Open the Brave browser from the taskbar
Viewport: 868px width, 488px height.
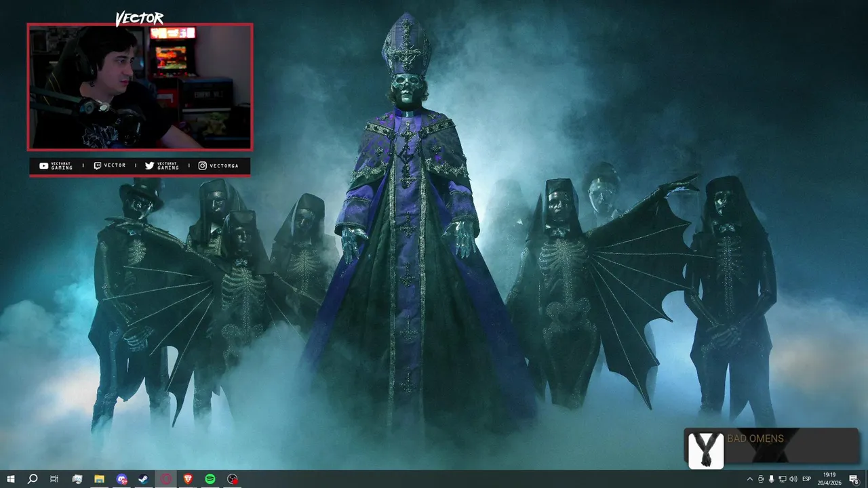[x=188, y=479]
